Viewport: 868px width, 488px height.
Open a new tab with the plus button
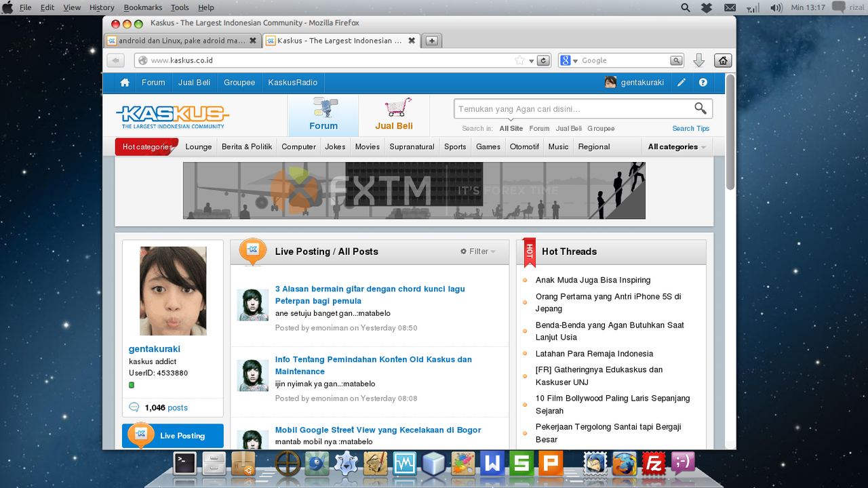tap(431, 41)
